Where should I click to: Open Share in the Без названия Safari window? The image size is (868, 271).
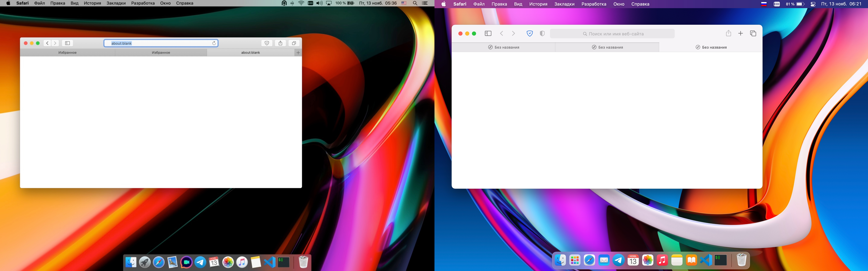pos(728,33)
